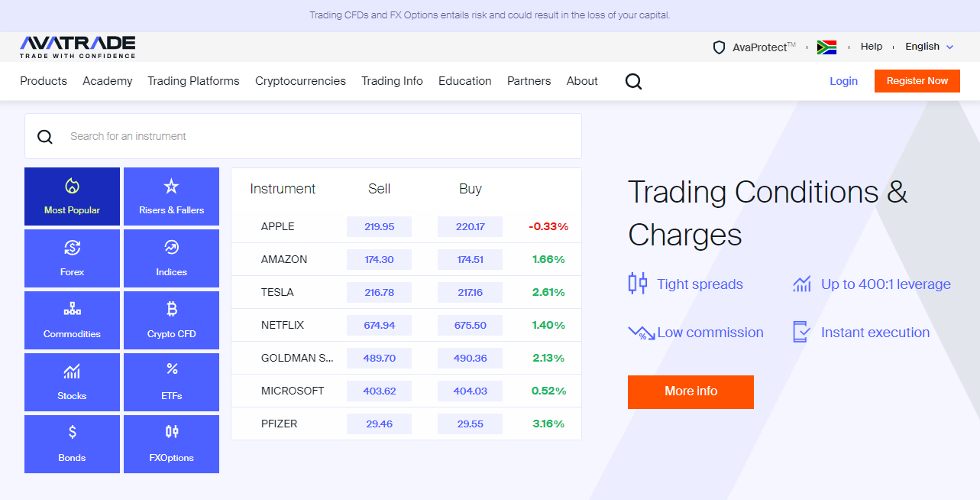Select the MICROSOFT instrument name
This screenshot has height=500, width=980.
coord(293,391)
